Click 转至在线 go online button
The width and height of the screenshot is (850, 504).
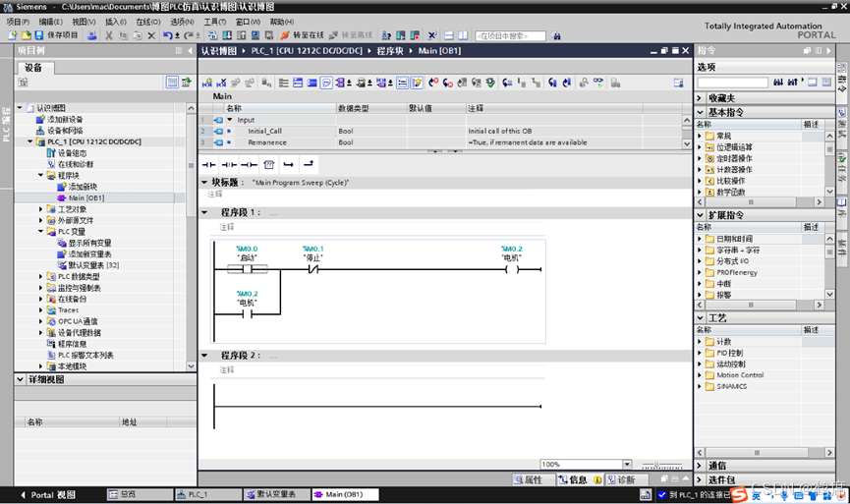pyautogui.click(x=302, y=35)
